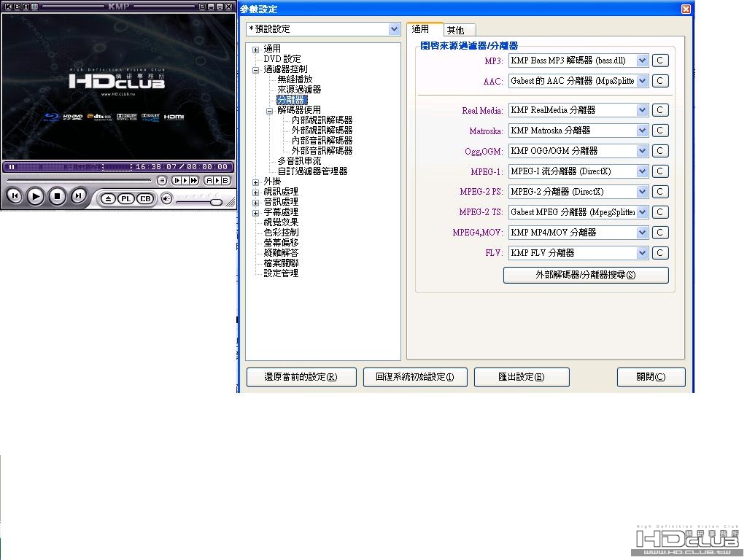747x560 pixels.
Task: Click the K icon in KMP title bar
Action: 8,6
